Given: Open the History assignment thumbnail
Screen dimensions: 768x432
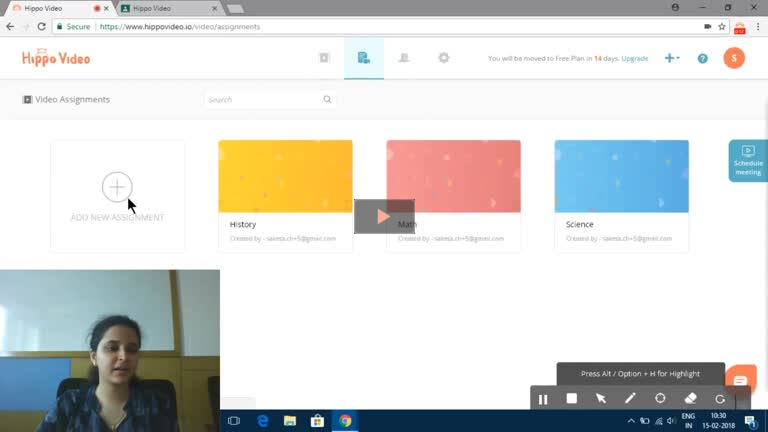Looking at the screenshot, I should click(285, 176).
